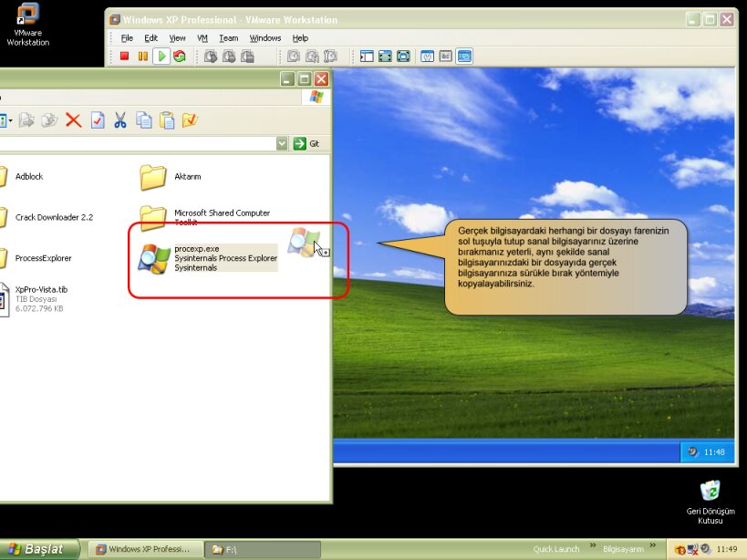Expand the Explorer address bar dropdown

pos(282,144)
